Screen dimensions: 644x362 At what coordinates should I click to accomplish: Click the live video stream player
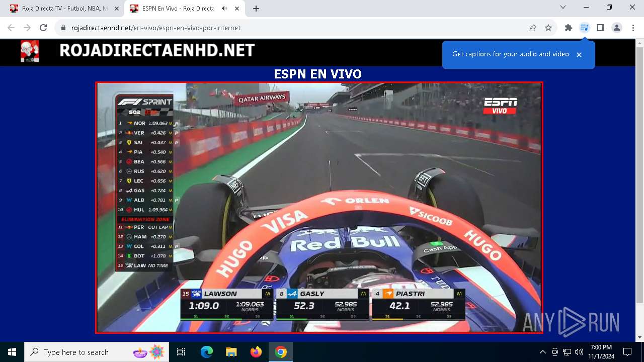pos(319,208)
